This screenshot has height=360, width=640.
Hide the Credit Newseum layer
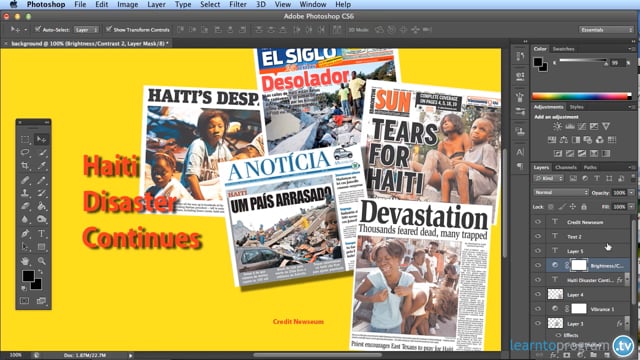pos(538,222)
